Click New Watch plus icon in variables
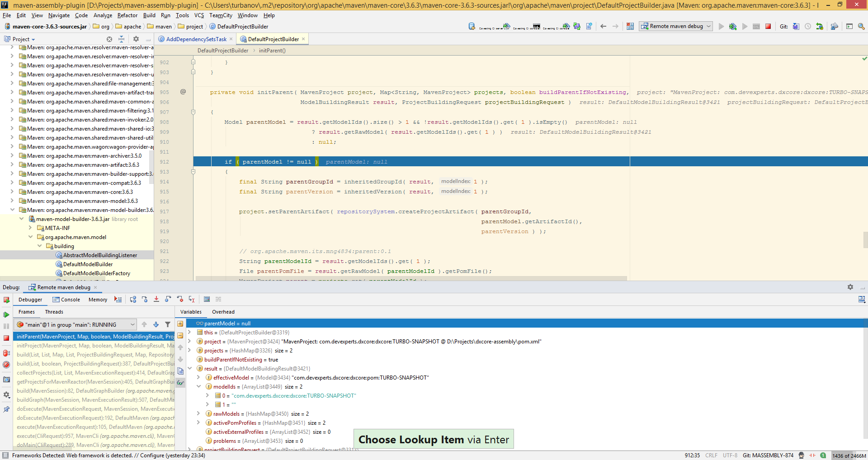 pos(180,324)
